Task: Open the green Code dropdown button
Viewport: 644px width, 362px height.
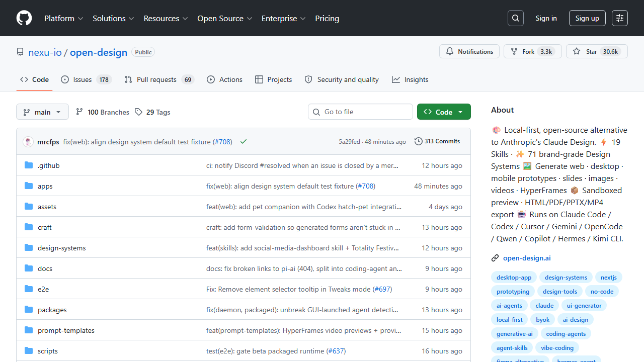Action: tap(444, 112)
